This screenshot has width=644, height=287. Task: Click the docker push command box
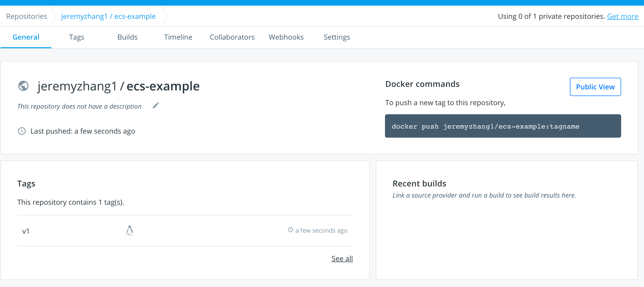[503, 126]
